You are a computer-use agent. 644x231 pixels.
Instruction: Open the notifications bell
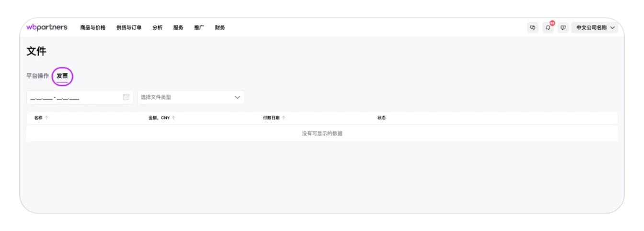coord(548,28)
